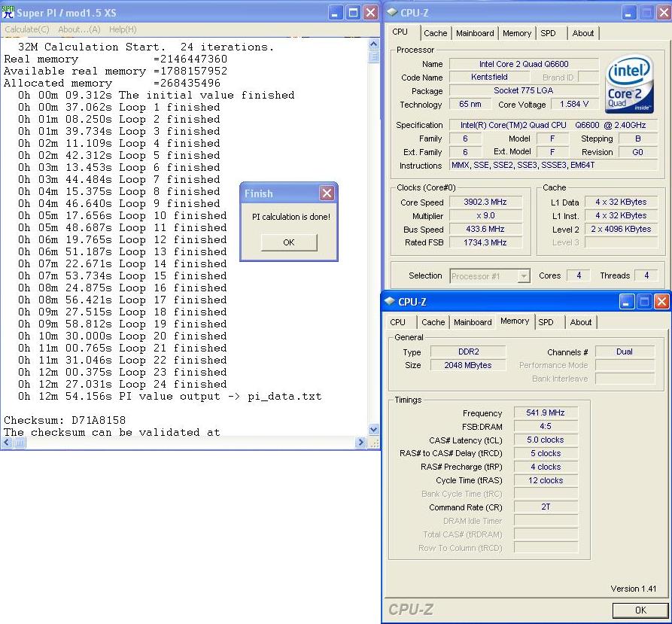Minimize the lower CPU-Z window

[x=626, y=302]
